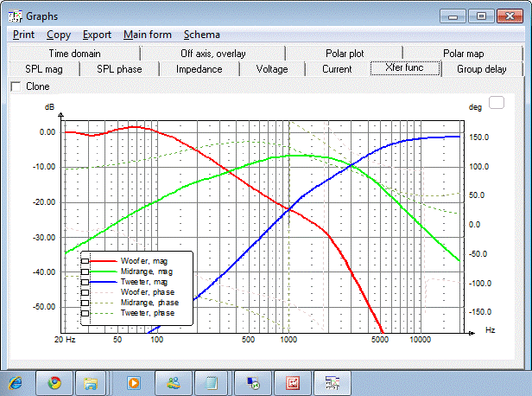Open the Main form menu
Screen dimensions: 532x396
[147, 35]
